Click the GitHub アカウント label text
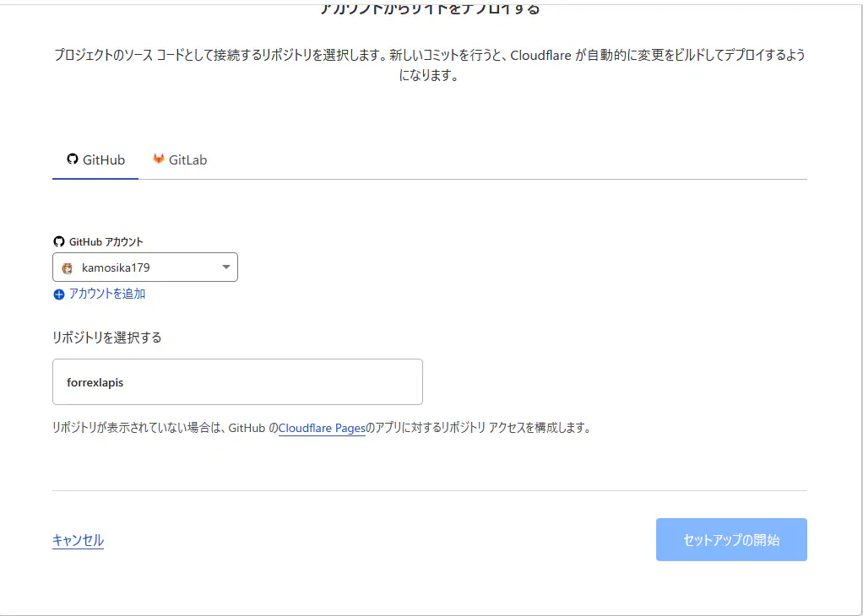This screenshot has width=863, height=616. [106, 241]
